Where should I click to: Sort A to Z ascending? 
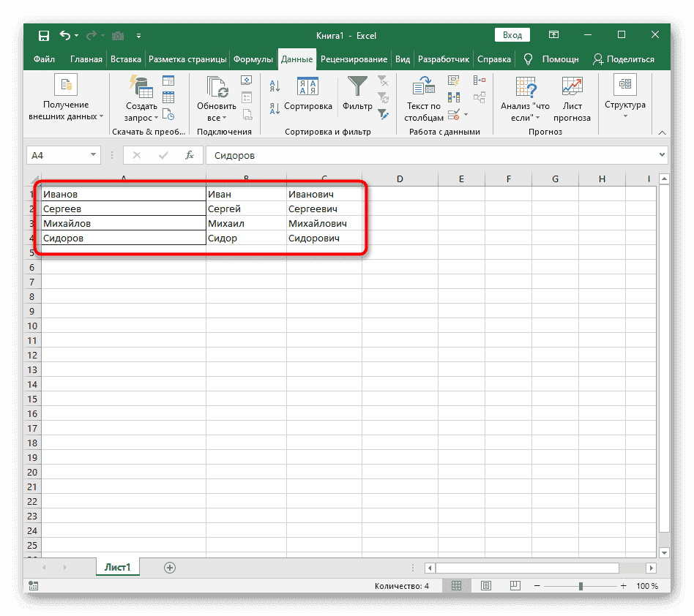(275, 86)
